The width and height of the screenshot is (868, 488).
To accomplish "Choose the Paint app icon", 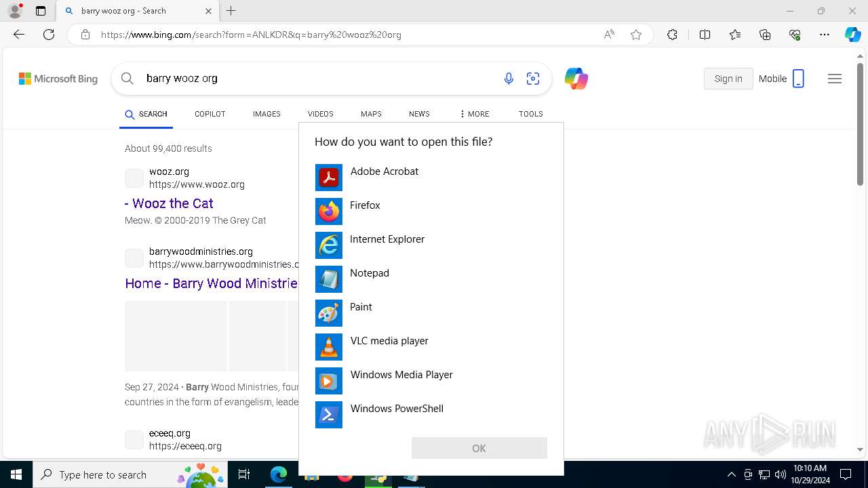I will (329, 313).
